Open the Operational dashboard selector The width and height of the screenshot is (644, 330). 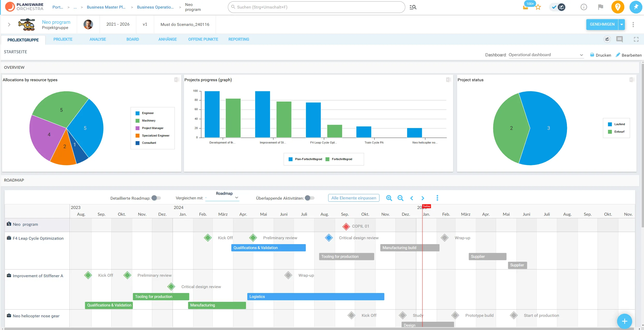pos(546,55)
